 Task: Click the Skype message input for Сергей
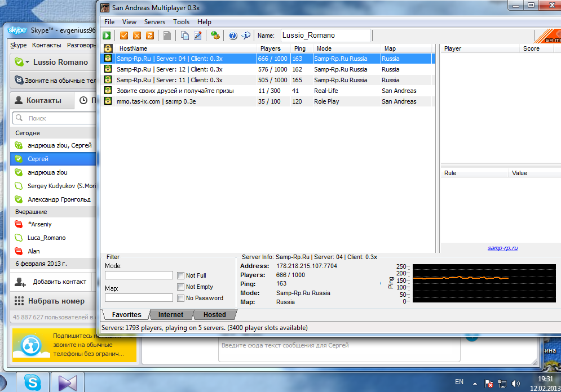pyautogui.click(x=339, y=349)
